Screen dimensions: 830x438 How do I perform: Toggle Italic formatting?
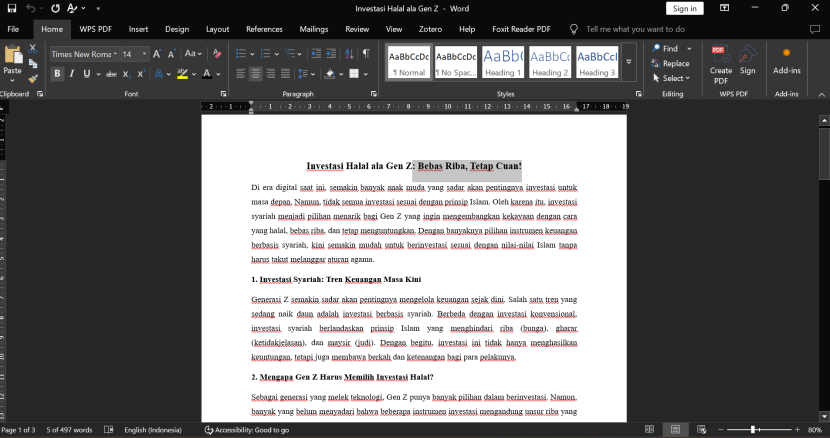pyautogui.click(x=71, y=74)
